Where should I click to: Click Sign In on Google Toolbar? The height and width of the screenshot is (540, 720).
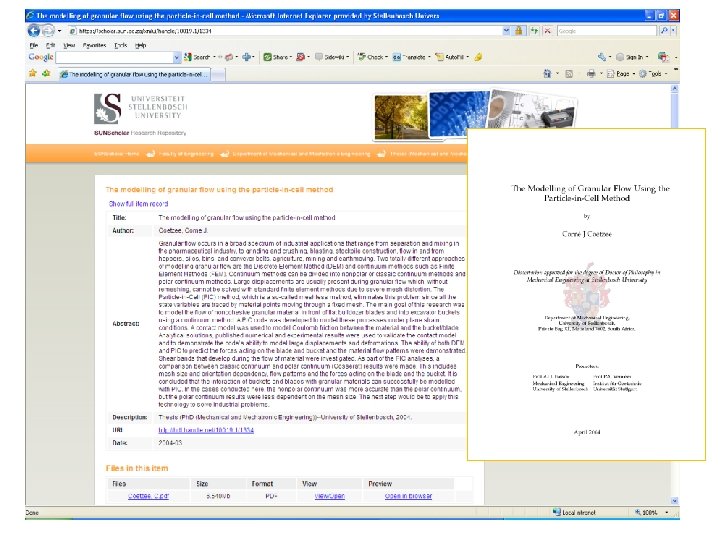(x=630, y=57)
